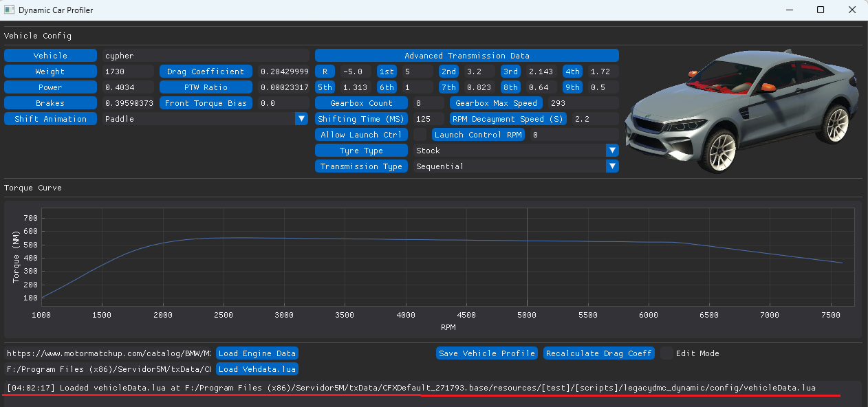
Task: Click the Gearbox Max Speed value field
Action: (x=583, y=103)
